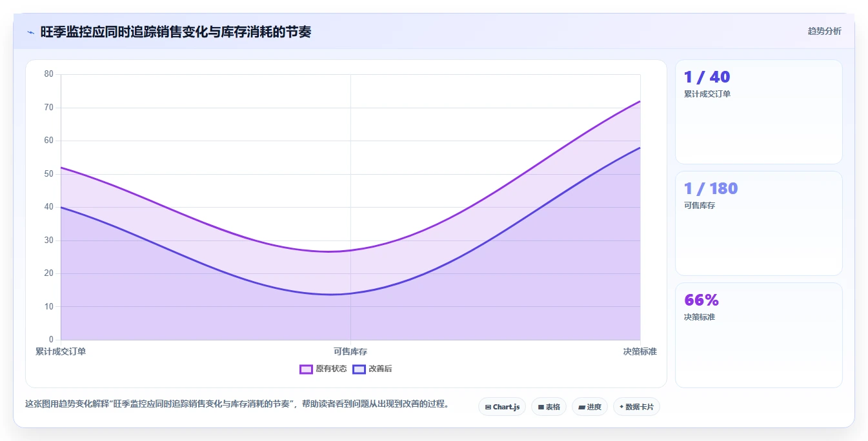The image size is (868, 441).
Task: Click the blue 改善后 legend swatch
Action: tap(359, 369)
